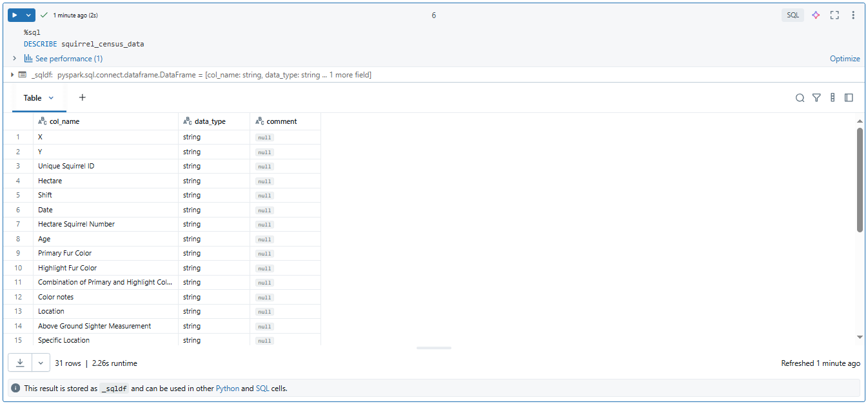The height and width of the screenshot is (404, 868).
Task: Toggle the results side panel
Action: [x=849, y=97]
